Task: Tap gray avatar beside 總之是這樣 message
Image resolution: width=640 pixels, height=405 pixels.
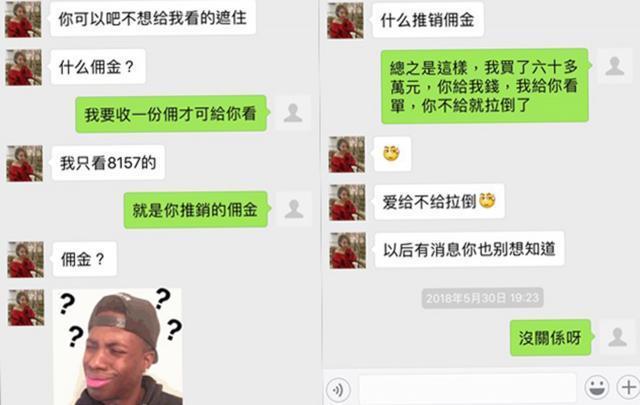Action: click(615, 66)
